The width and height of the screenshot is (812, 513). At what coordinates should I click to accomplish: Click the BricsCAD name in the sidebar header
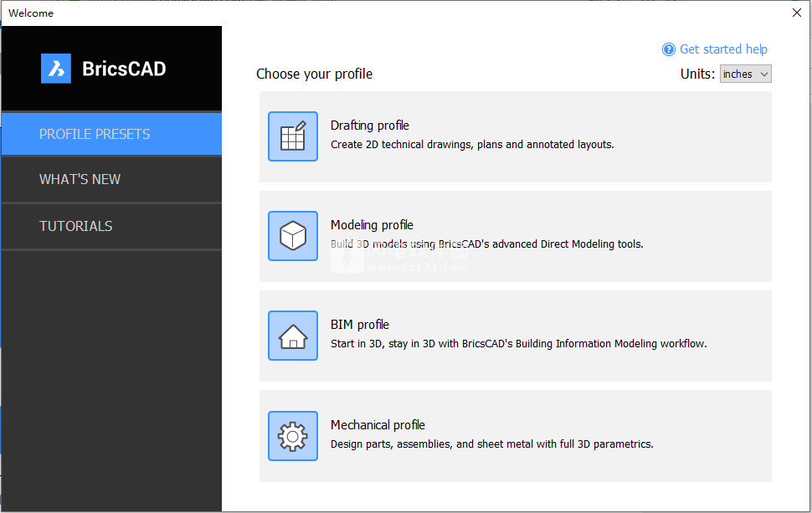coord(124,69)
